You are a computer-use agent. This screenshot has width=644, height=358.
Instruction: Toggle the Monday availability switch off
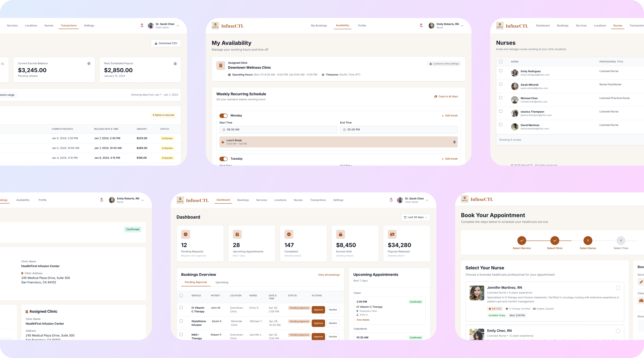[x=223, y=116]
